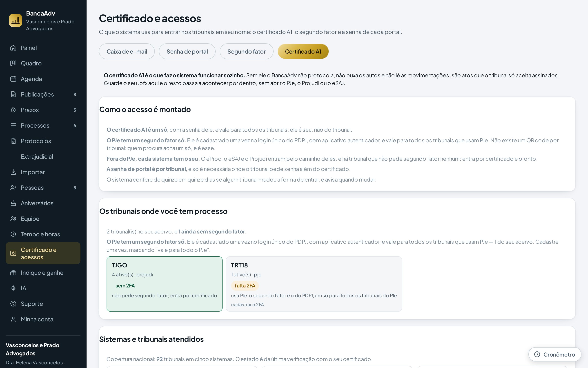Click Vasconcelos e Prado Advogados footer name
Screen dimensions: 588x368
(32, 349)
